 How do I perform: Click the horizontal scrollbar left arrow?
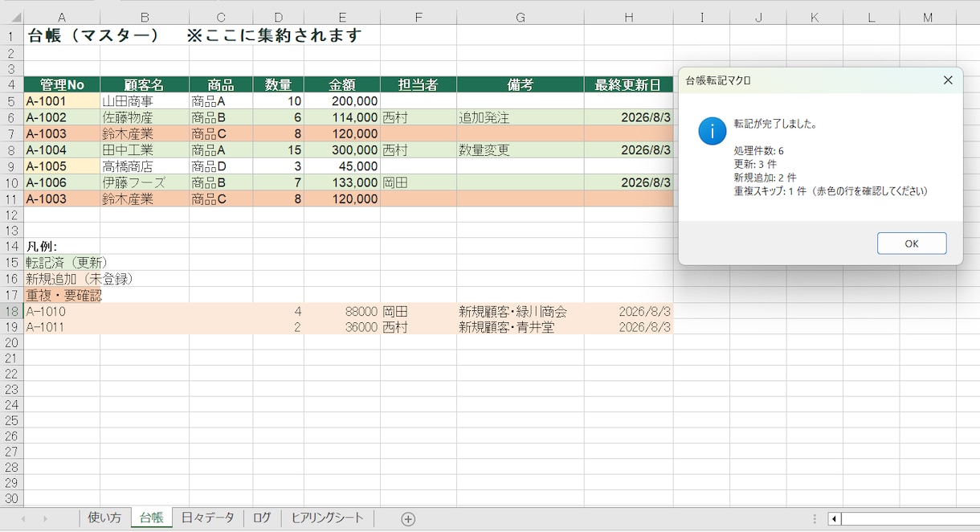click(x=834, y=519)
